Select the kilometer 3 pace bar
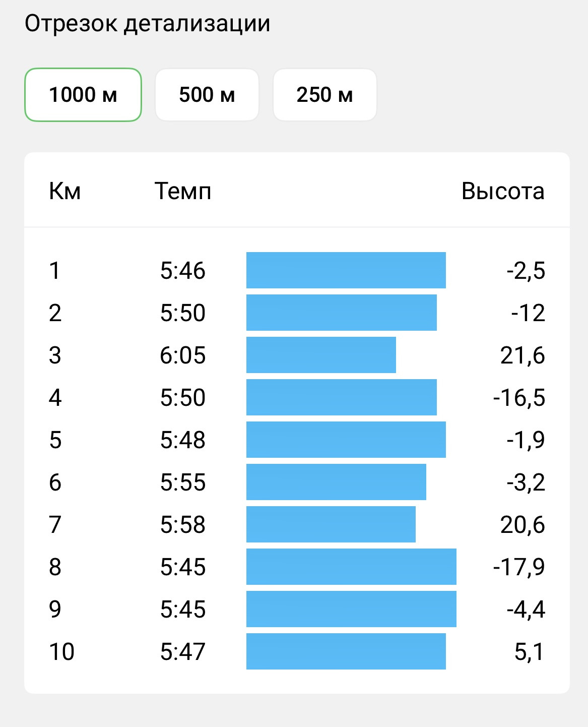 pyautogui.click(x=321, y=355)
